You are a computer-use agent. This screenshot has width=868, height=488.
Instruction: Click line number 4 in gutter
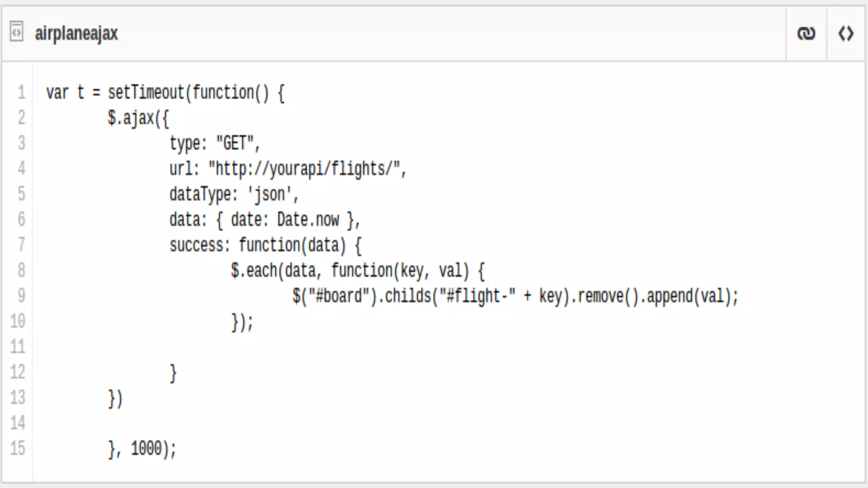click(21, 168)
